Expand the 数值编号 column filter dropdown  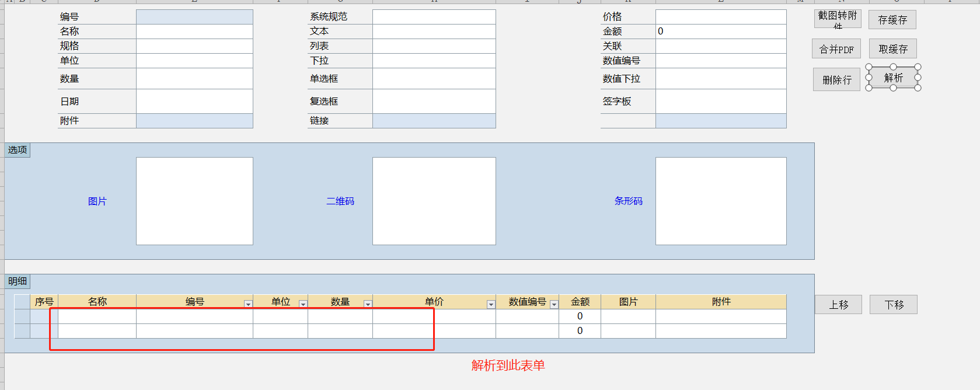click(554, 304)
